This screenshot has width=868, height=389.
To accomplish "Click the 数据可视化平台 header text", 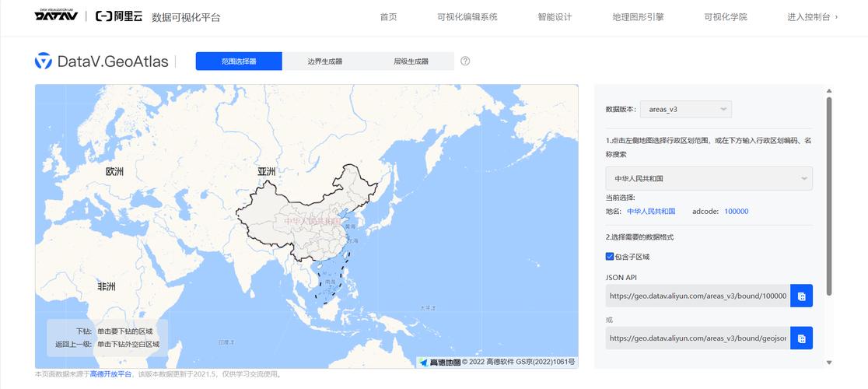I will [186, 17].
